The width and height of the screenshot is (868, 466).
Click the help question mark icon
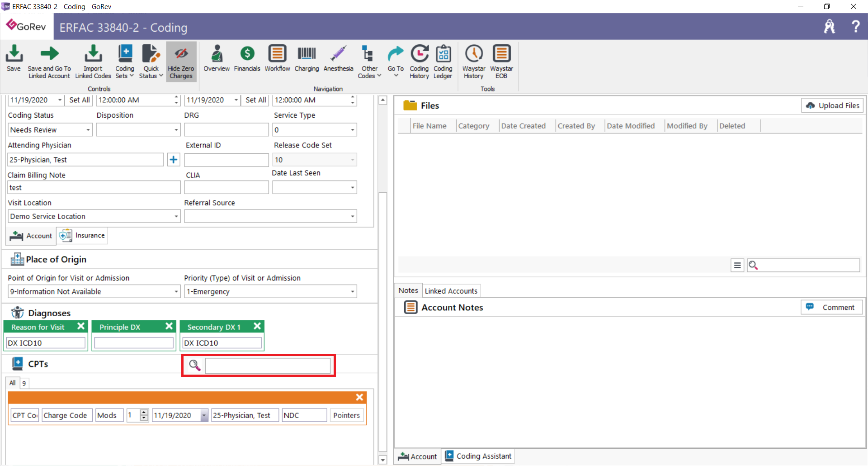coord(855,26)
